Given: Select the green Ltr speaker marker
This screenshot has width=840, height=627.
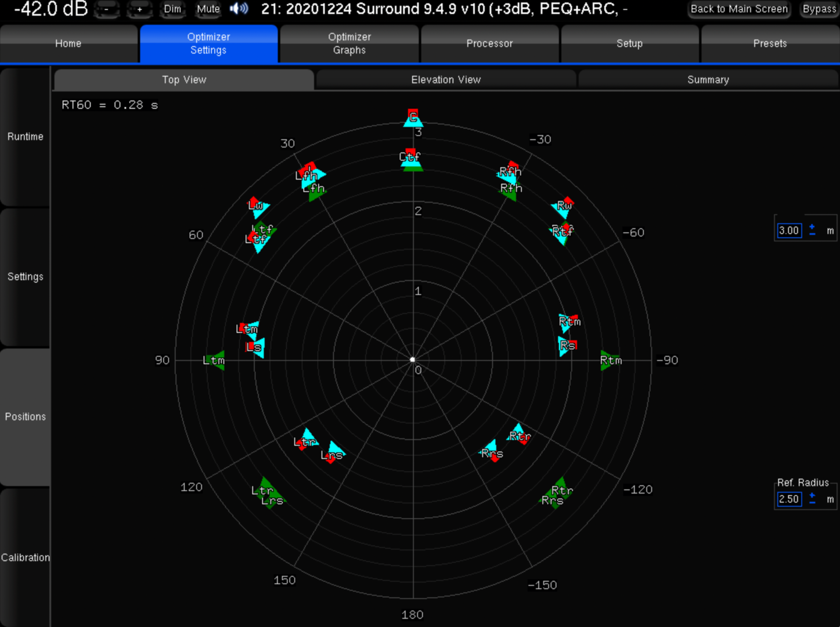Looking at the screenshot, I should [x=264, y=489].
